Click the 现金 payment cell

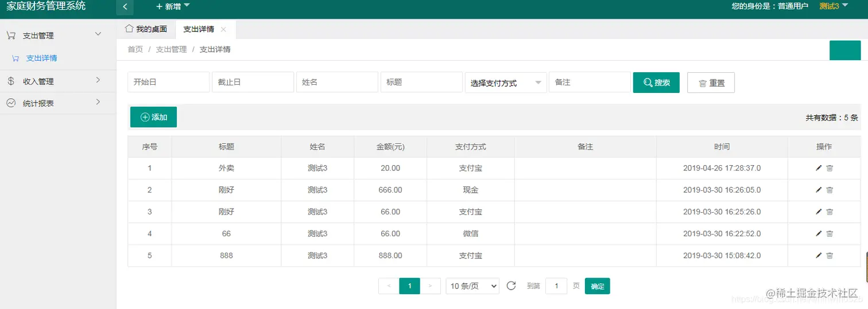click(471, 190)
